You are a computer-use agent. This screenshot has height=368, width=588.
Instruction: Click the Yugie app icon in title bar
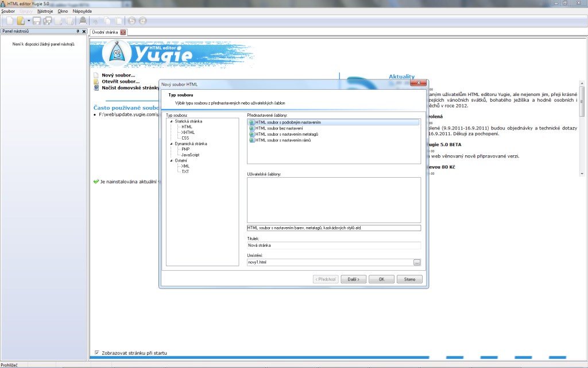coord(3,3)
